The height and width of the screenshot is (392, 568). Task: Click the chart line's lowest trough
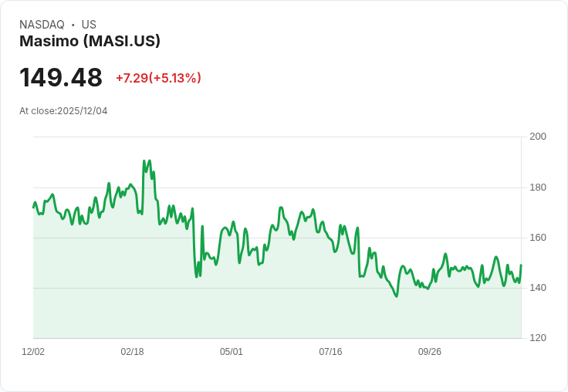397,296
